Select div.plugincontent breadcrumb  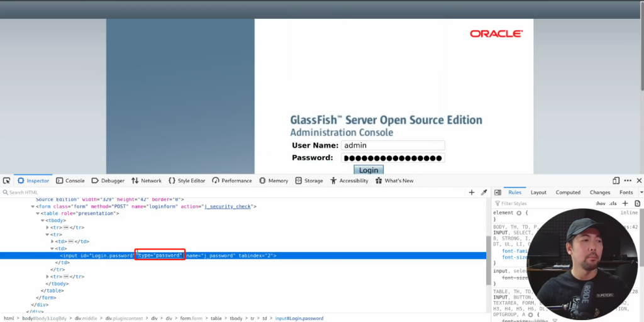(124, 318)
